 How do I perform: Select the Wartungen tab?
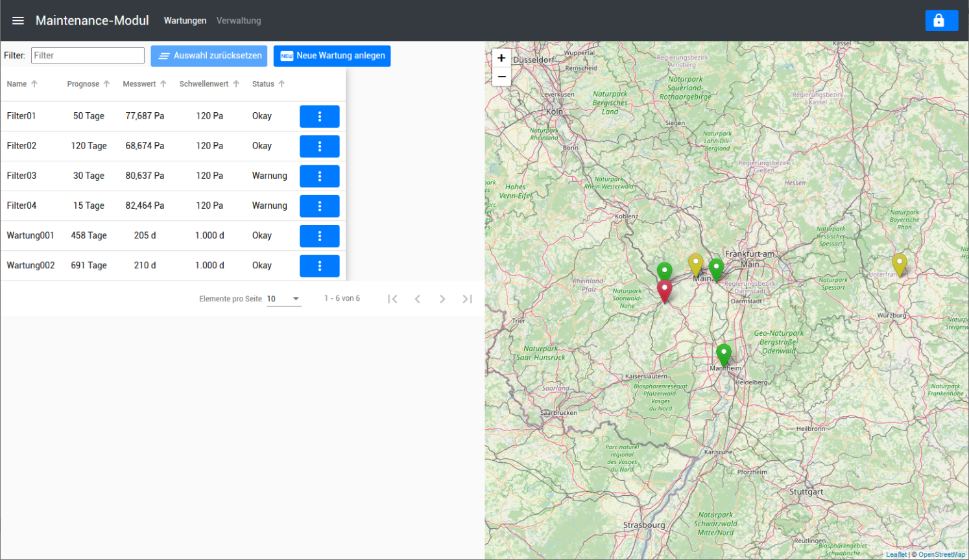coord(185,21)
